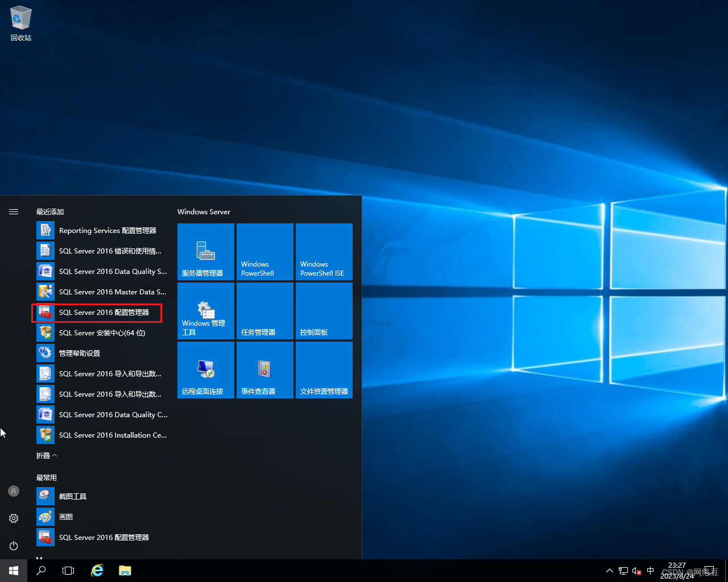This screenshot has width=728, height=582.
Task: Expand the Start menu hamburger navigation
Action: click(14, 212)
